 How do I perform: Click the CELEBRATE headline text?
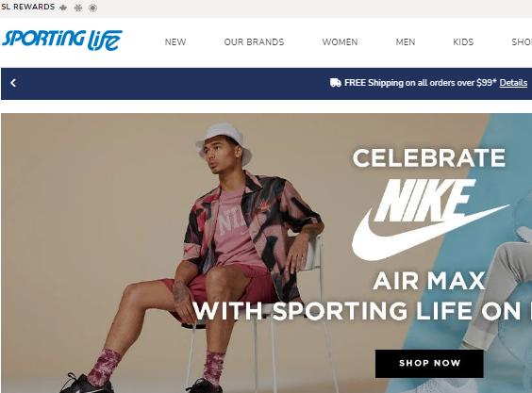[x=429, y=158]
